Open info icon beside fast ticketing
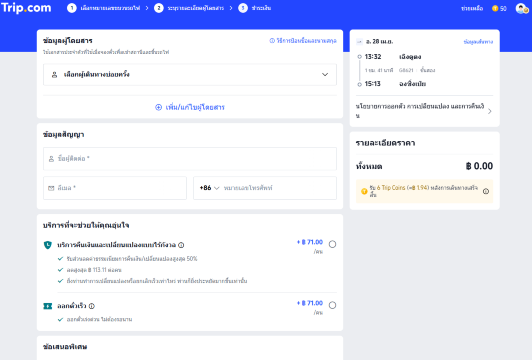532x360 pixels. tap(92, 306)
